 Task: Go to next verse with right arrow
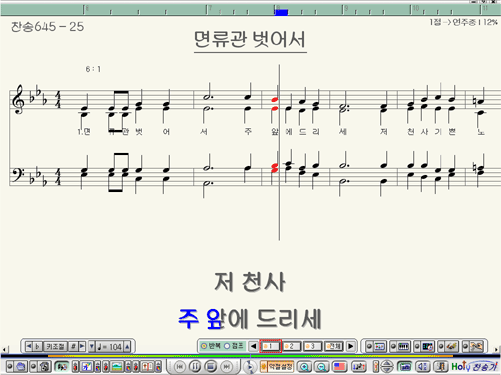(351, 346)
